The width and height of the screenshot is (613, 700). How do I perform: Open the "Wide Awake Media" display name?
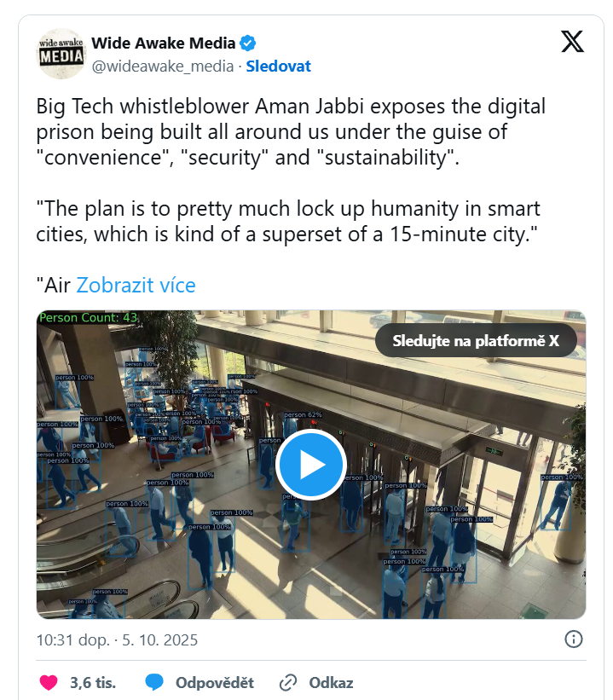click(164, 43)
